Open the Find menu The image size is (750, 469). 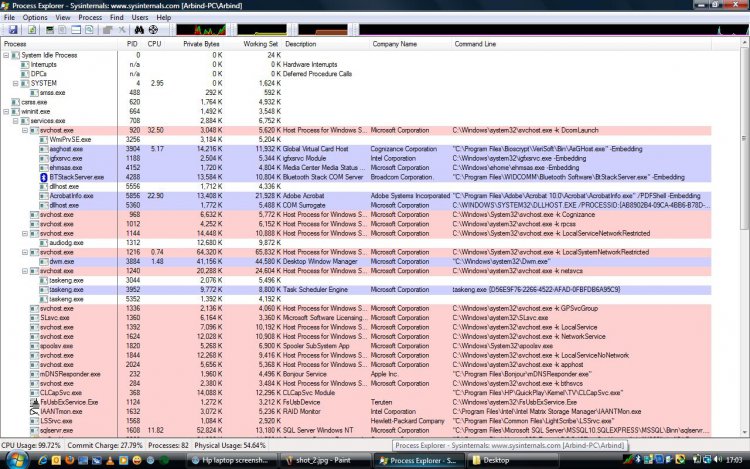[116, 17]
